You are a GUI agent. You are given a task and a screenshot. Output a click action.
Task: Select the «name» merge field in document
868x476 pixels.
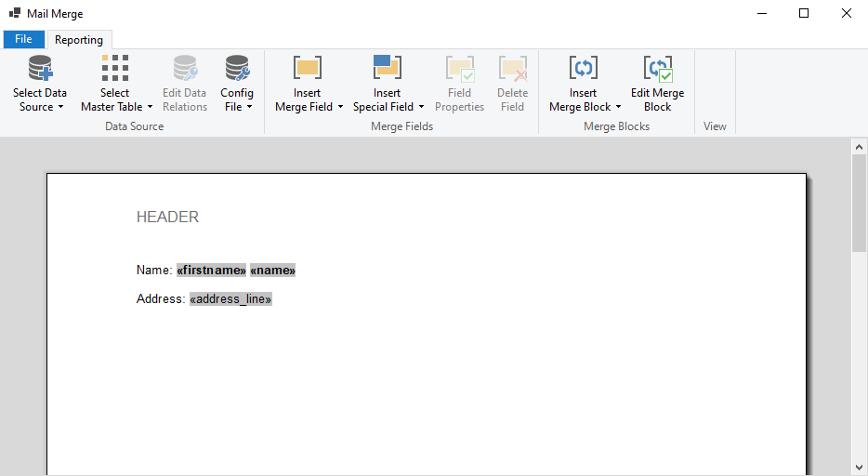273,271
